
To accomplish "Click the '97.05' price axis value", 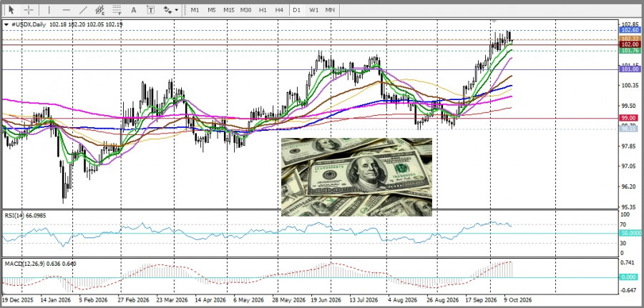I will (630, 166).
